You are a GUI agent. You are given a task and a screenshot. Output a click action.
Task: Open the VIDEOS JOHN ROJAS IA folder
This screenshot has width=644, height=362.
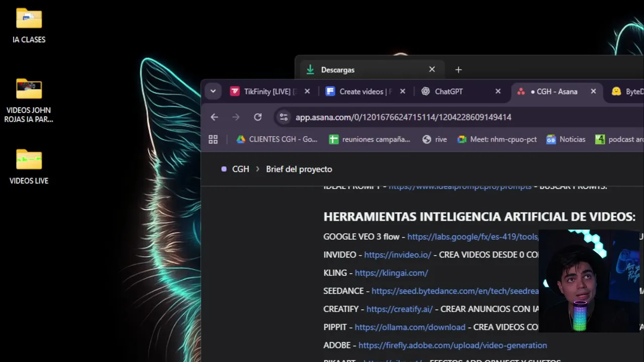pyautogui.click(x=29, y=101)
